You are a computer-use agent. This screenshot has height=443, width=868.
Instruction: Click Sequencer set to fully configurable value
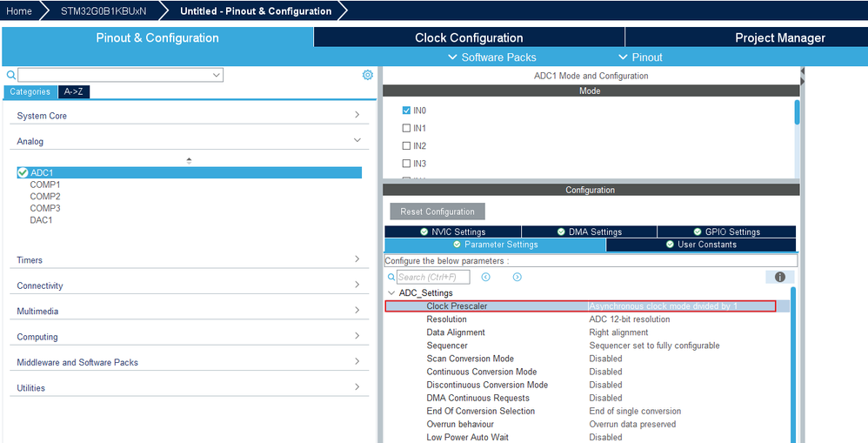654,346
